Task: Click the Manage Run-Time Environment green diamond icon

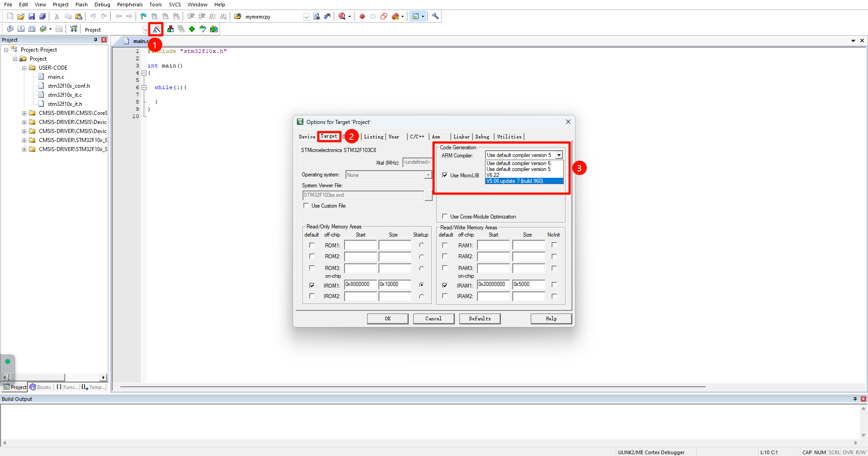Action: click(x=192, y=29)
